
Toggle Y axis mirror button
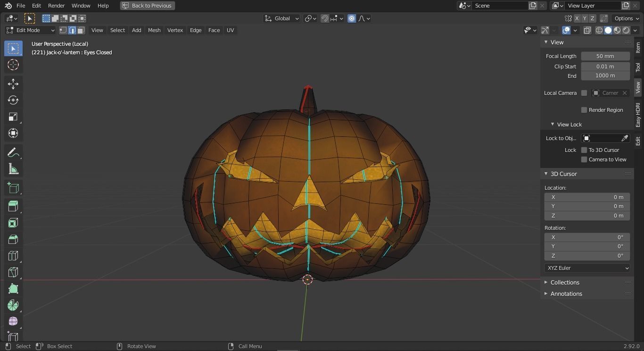pos(585,18)
